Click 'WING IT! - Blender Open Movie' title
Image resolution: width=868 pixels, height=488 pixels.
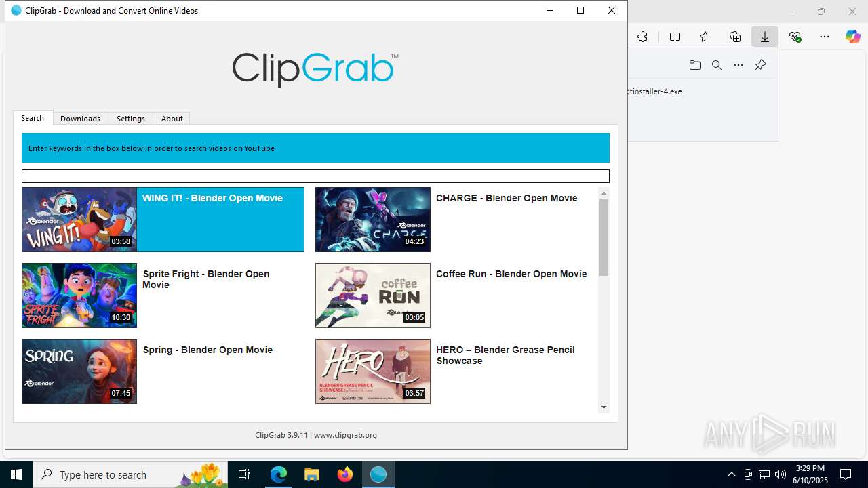[x=212, y=198]
